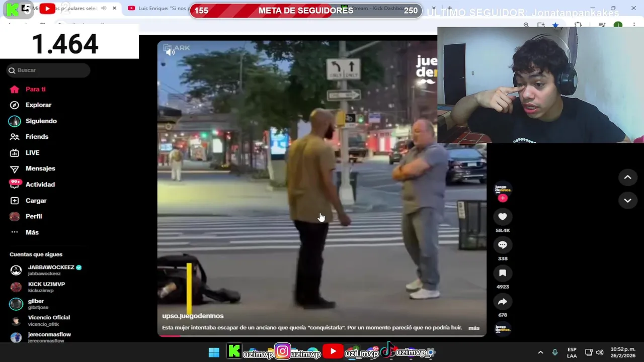This screenshot has width=644, height=362.
Task: Share the video with the arrow icon
Action: pos(502,302)
